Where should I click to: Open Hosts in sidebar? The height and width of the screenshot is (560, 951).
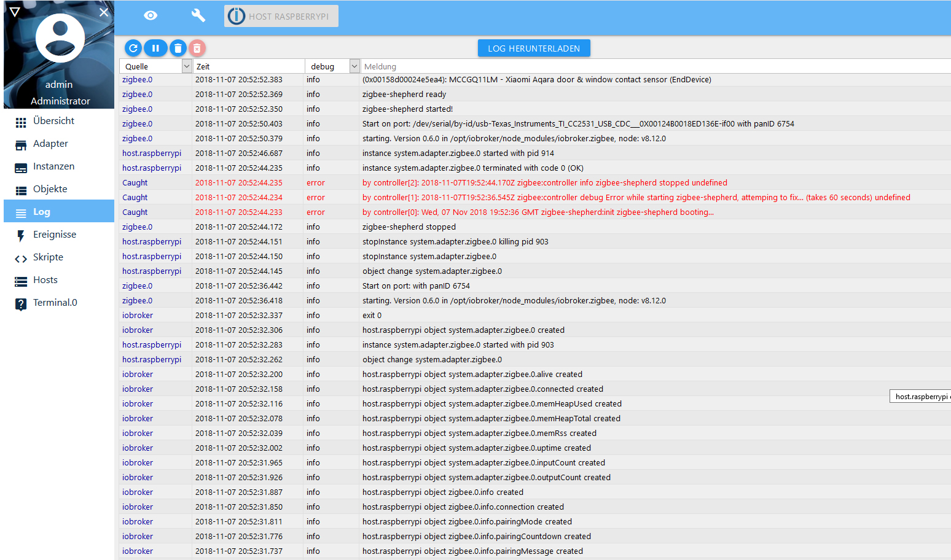click(x=59, y=280)
